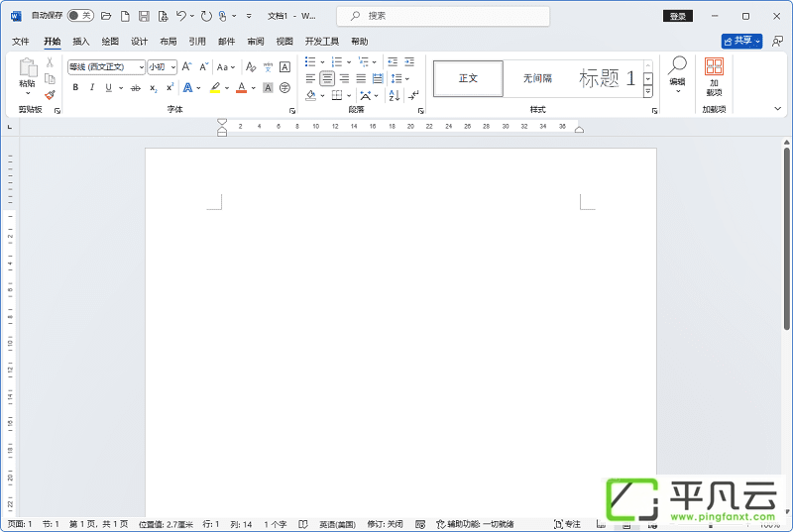793x532 pixels.
Task: Click the yellow text highlight color button
Action: [x=215, y=88]
